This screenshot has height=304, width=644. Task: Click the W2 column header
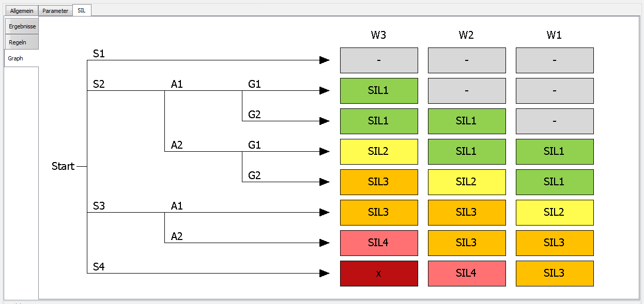(466, 36)
